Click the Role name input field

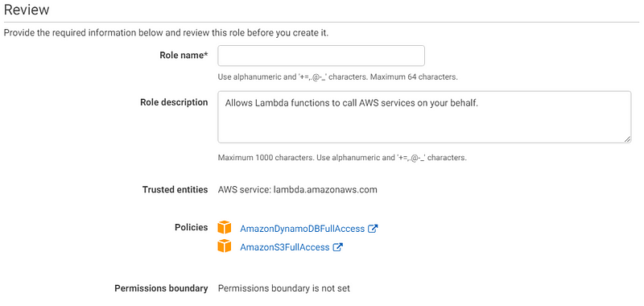coord(320,56)
